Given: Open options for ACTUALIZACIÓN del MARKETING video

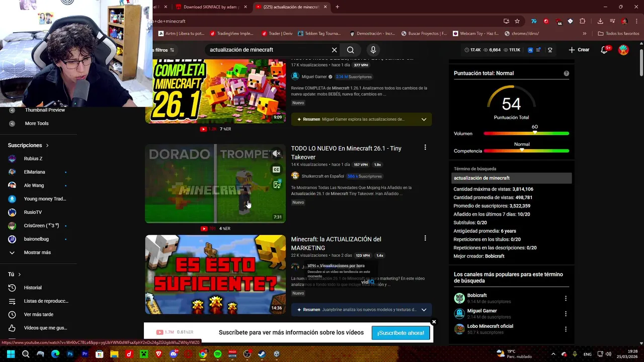Looking at the screenshot, I should tap(425, 238).
